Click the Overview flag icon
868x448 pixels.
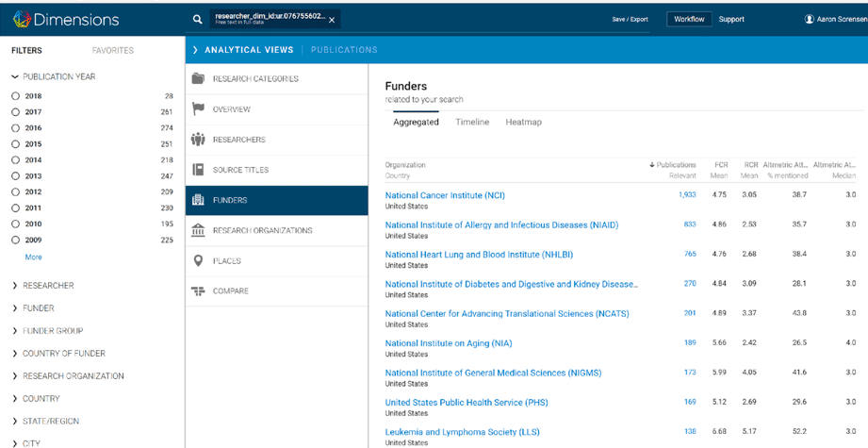point(198,109)
